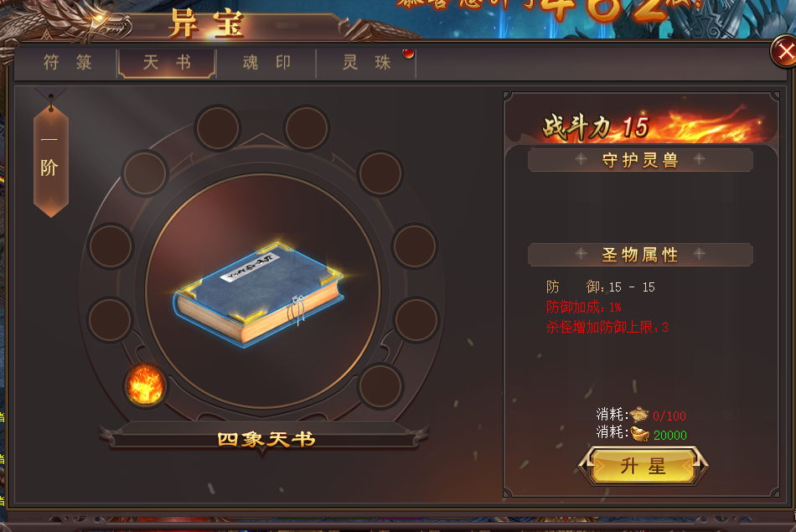Click the 四象天书 name plate

pos(266,439)
